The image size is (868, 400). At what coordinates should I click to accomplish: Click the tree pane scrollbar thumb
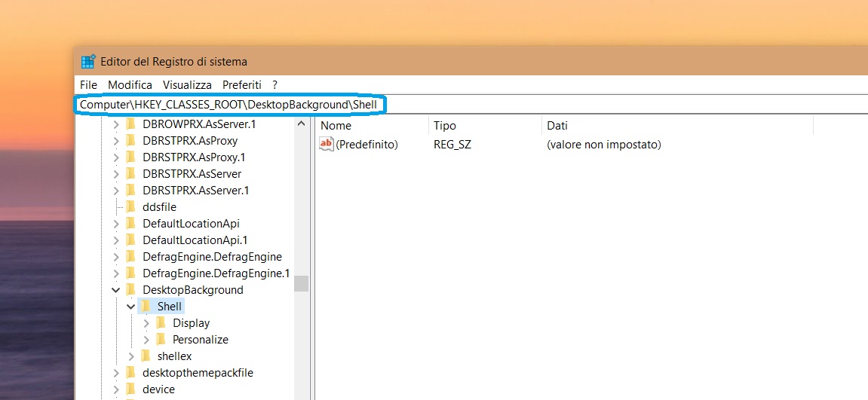click(301, 284)
